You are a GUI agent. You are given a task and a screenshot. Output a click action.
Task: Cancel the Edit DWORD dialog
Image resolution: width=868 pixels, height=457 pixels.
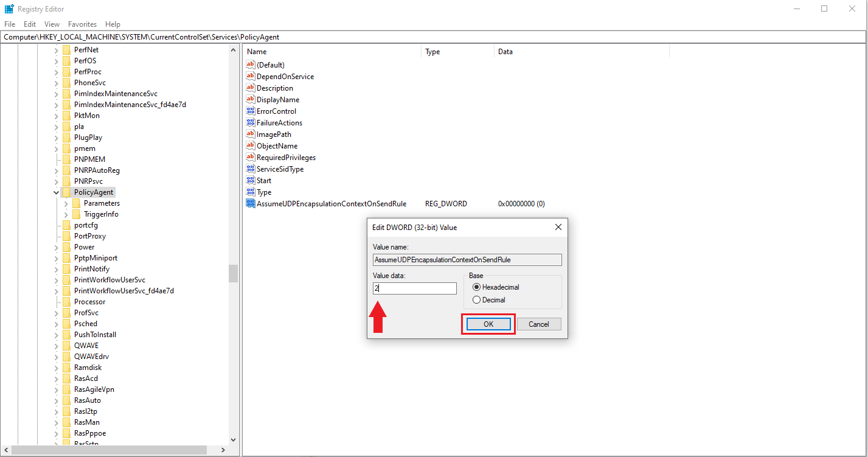pyautogui.click(x=538, y=324)
